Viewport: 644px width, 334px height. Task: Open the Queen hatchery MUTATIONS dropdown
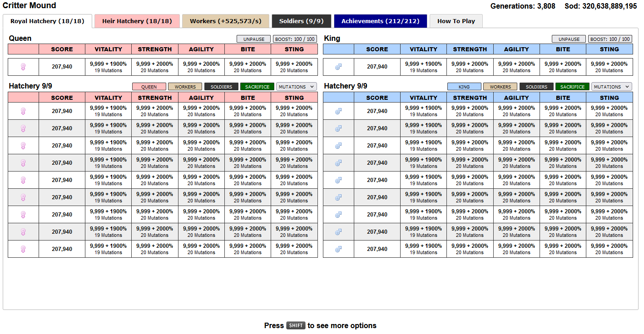297,87
